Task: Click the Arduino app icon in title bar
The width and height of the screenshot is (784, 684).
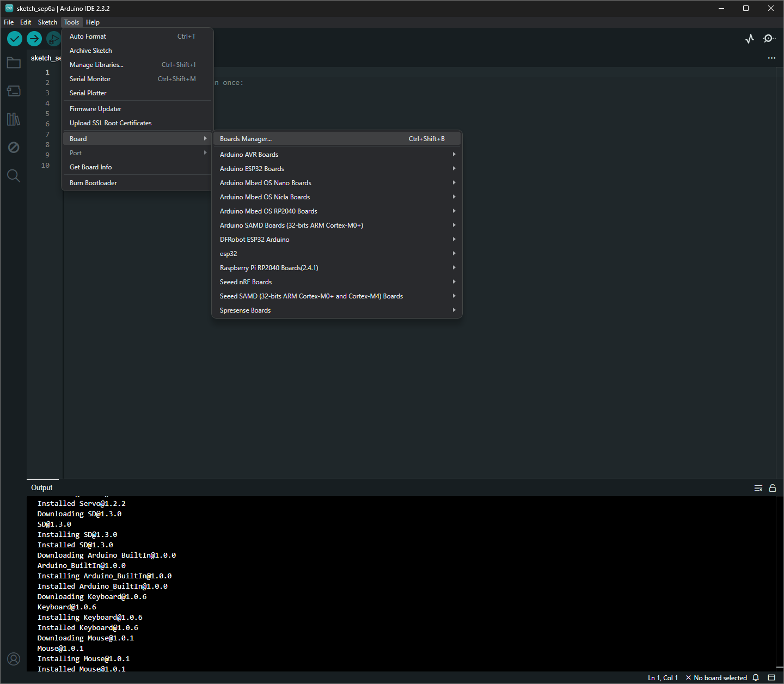Action: coord(9,8)
